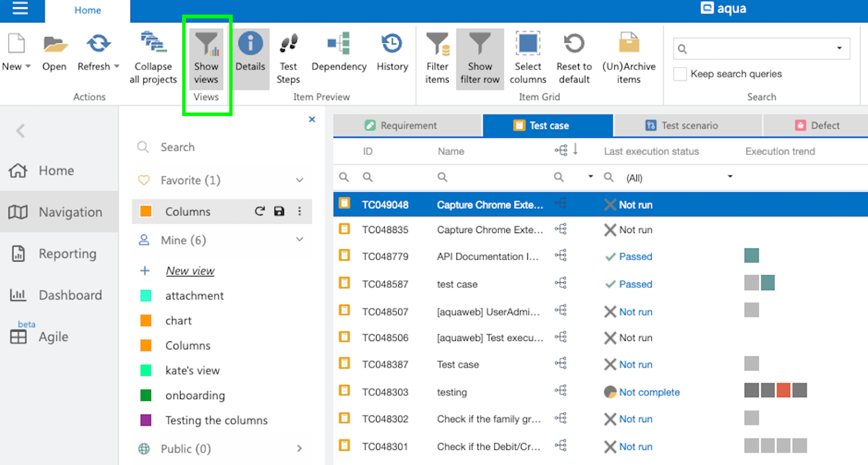Reload the Columns view with the refresh icon

coord(260,211)
